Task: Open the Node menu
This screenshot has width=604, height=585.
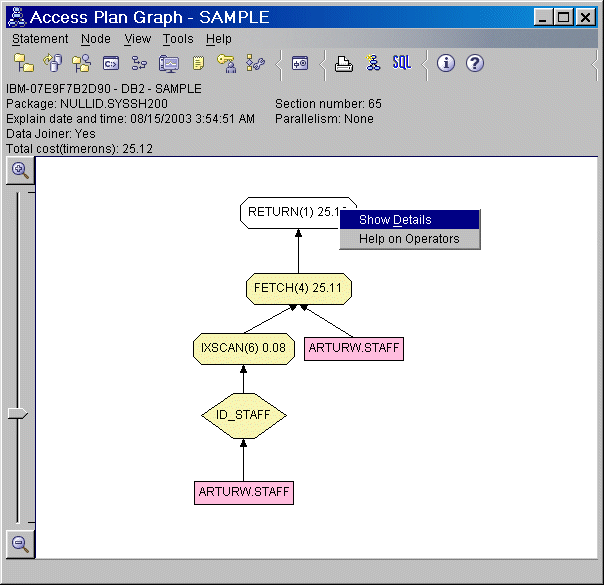Action: [x=96, y=39]
